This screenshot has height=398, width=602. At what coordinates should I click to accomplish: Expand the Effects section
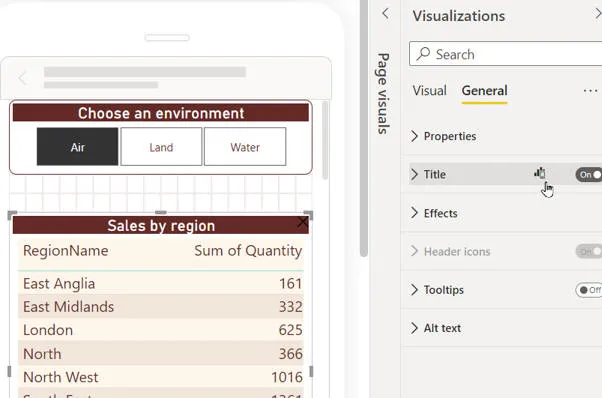click(414, 213)
